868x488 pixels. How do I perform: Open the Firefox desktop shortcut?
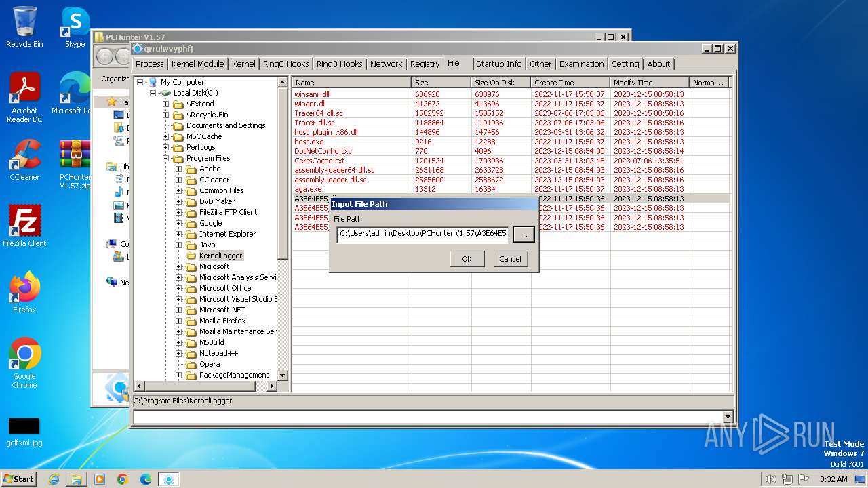[x=24, y=293]
